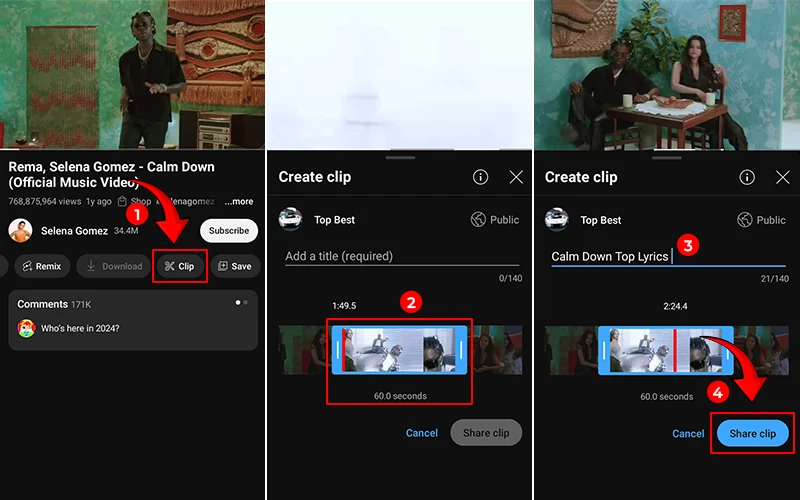Tap the video player showing the table scene
This screenshot has width=800, height=500.
tap(667, 74)
